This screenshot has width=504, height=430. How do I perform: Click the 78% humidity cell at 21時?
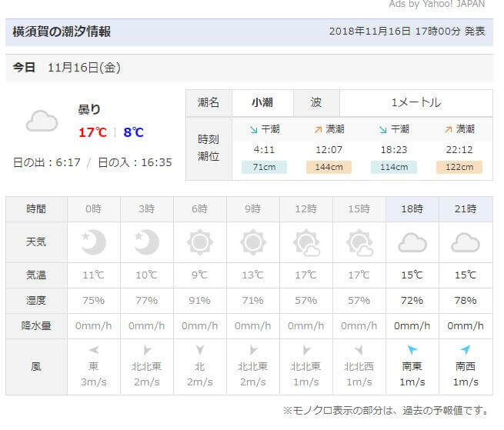click(466, 301)
